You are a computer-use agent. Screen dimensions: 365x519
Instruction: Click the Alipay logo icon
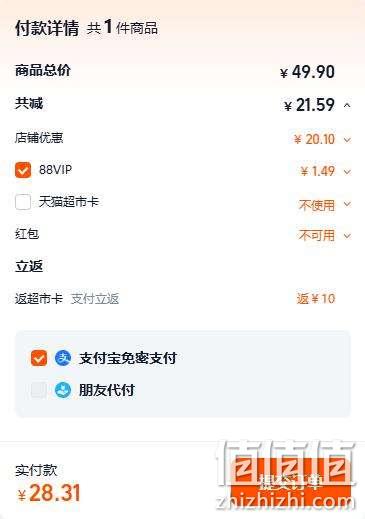[x=63, y=358]
